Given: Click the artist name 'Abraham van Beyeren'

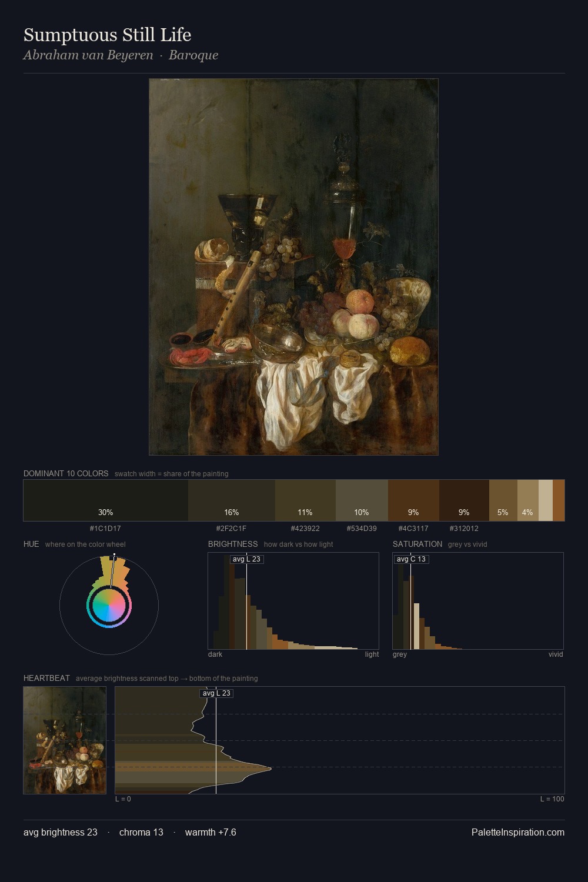Looking at the screenshot, I should pos(88,55).
